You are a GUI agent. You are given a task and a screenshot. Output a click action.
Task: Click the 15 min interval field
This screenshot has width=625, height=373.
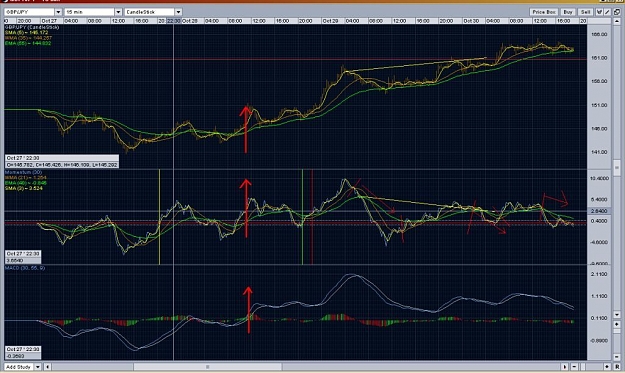pos(89,12)
